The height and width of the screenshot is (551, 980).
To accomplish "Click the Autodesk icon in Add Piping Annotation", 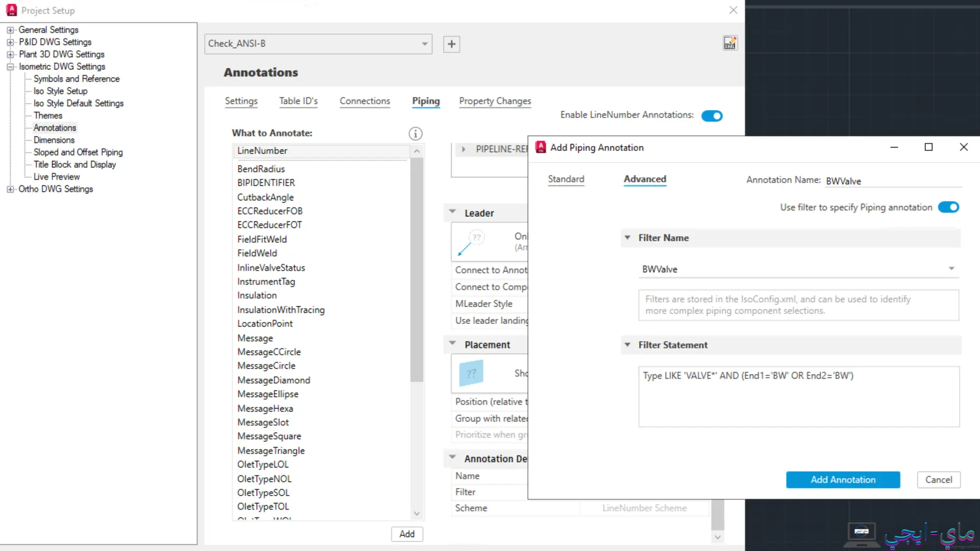I will (541, 147).
